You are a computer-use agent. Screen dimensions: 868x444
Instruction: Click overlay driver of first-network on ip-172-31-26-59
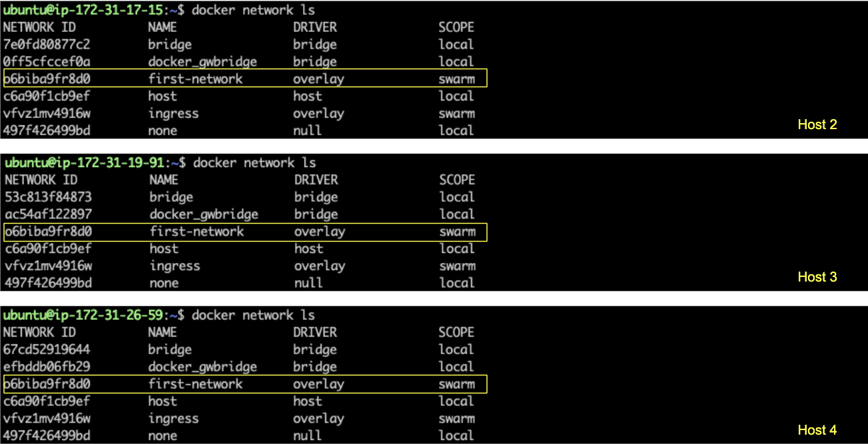[x=318, y=384]
